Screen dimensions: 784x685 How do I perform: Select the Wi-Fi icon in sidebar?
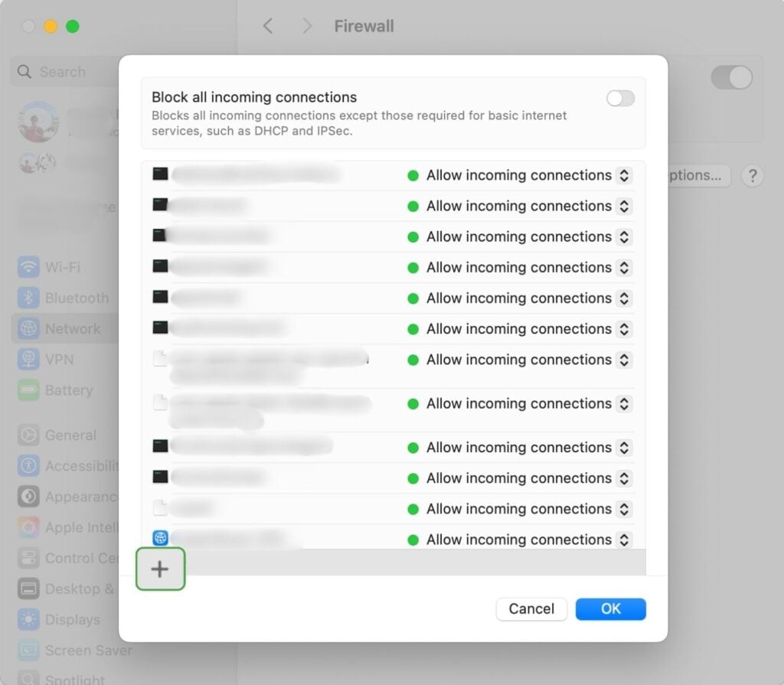28,267
